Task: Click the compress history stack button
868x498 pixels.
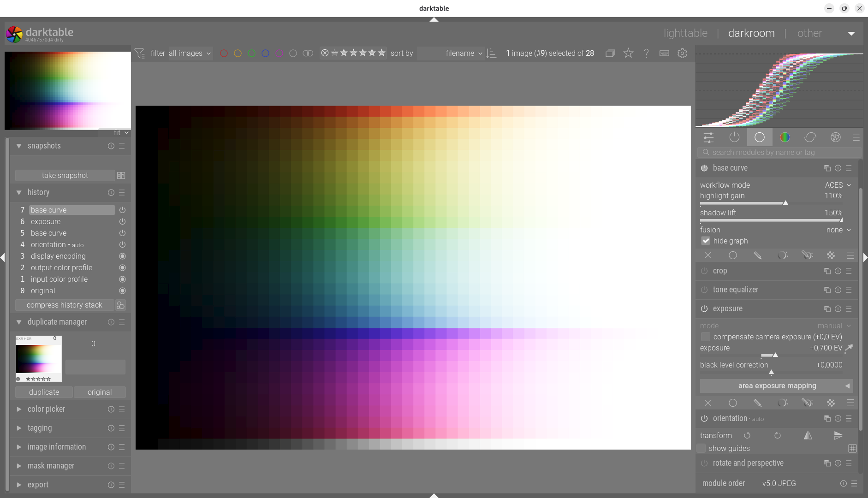Action: point(65,305)
